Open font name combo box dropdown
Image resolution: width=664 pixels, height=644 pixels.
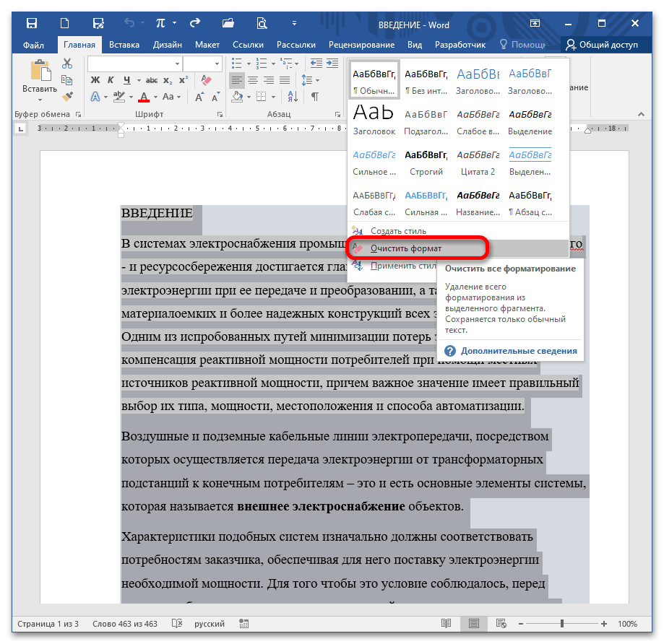(x=178, y=64)
